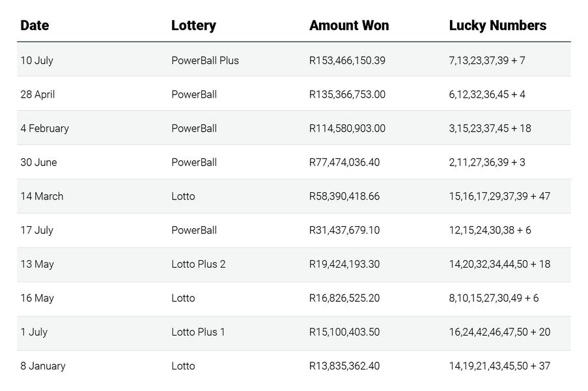Click amount R153,466,150.39
Screen dimensions: 588x391
tap(347, 61)
